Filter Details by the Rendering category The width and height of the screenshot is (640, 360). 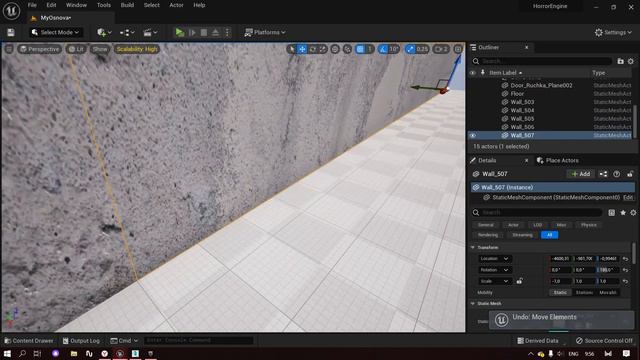pos(488,235)
